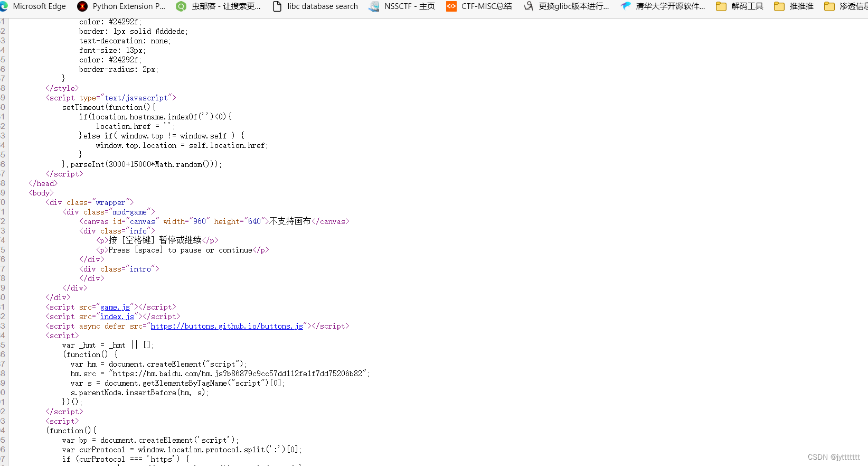Image resolution: width=868 pixels, height=466 pixels.
Task: Open the 更换glibc版本 bookmark icon
Action: 529,6
